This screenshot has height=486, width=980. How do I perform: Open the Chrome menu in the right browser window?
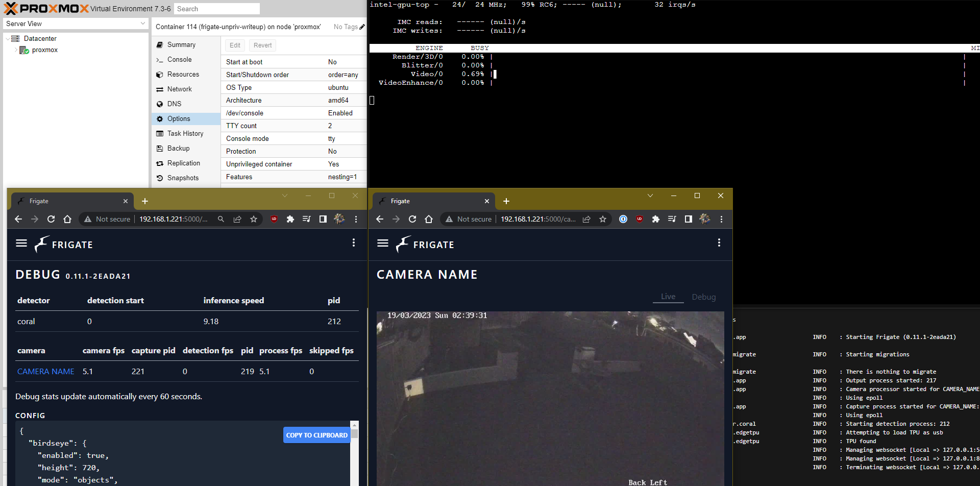[721, 219]
